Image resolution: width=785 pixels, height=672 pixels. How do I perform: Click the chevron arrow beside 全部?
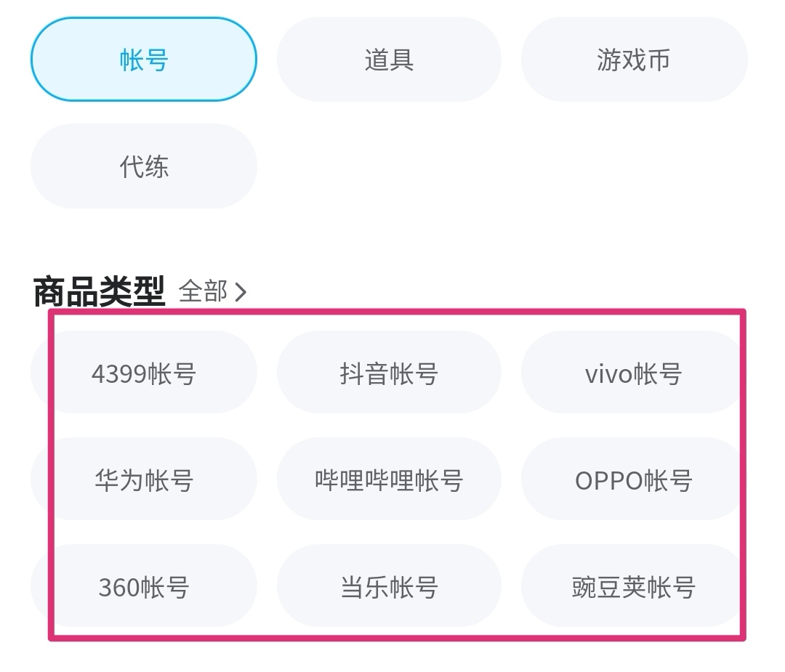click(x=241, y=292)
